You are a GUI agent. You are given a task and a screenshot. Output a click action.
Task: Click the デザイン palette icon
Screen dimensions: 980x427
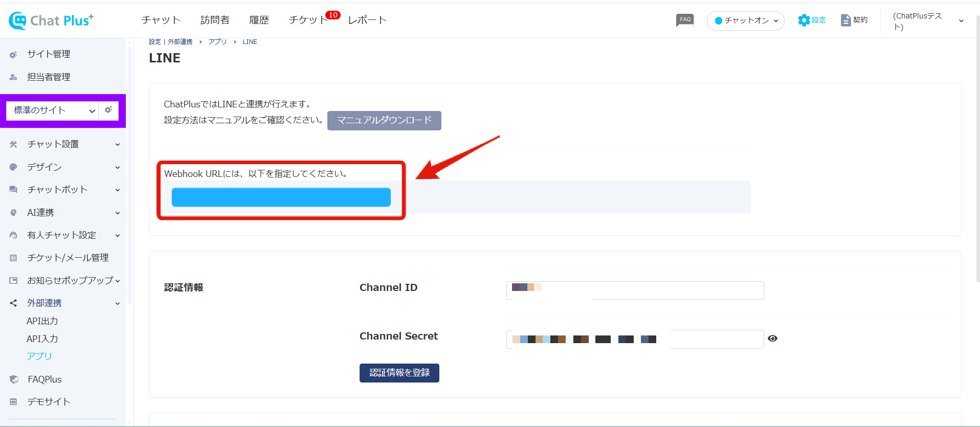(x=13, y=167)
